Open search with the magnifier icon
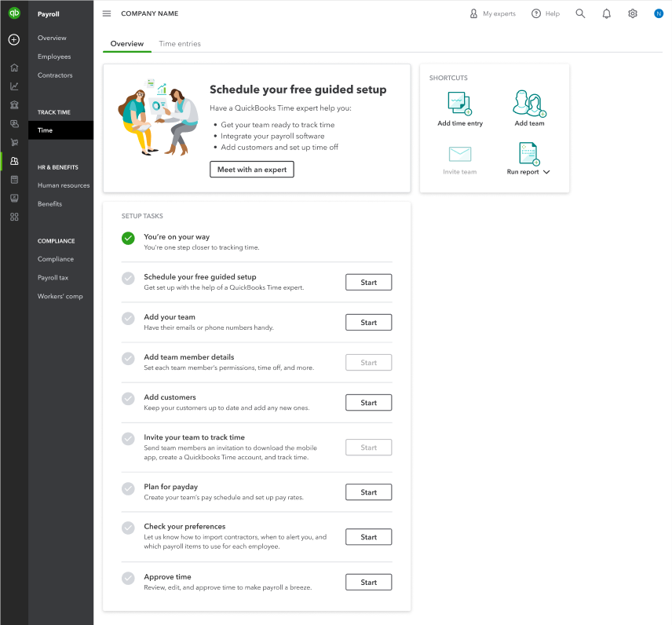The width and height of the screenshot is (672, 625). tap(580, 13)
